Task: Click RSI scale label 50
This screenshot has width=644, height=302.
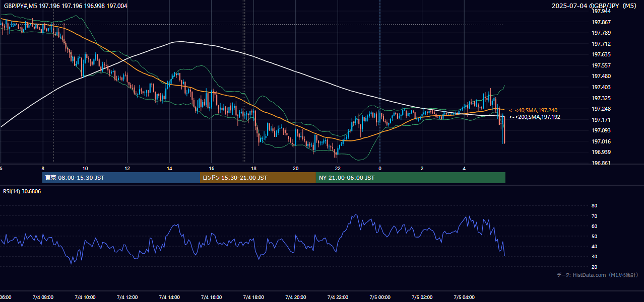Action: [594, 236]
